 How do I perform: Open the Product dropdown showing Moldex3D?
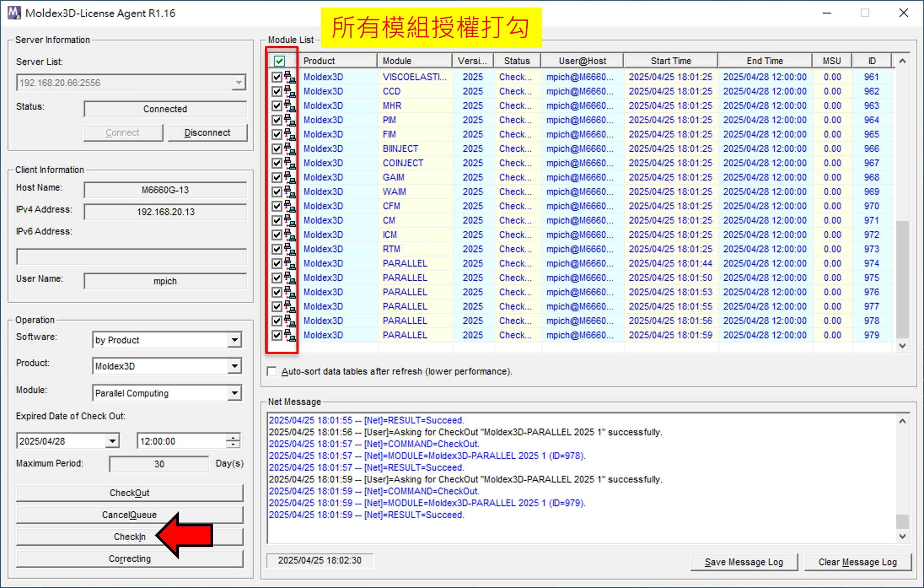234,366
